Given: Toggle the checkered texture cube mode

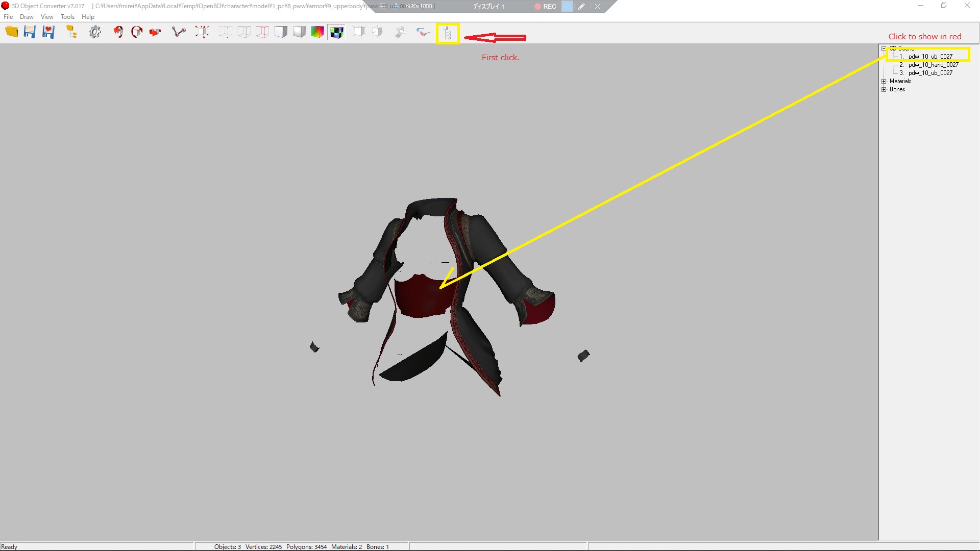Looking at the screenshot, I should pyautogui.click(x=336, y=32).
